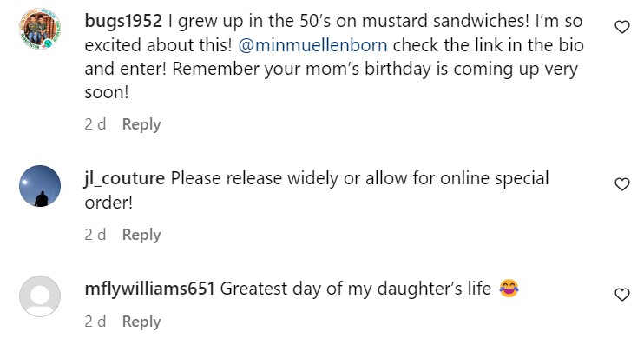Like mflywilliams651's comment with heart icon
The width and height of the screenshot is (644, 352).
pyautogui.click(x=621, y=295)
